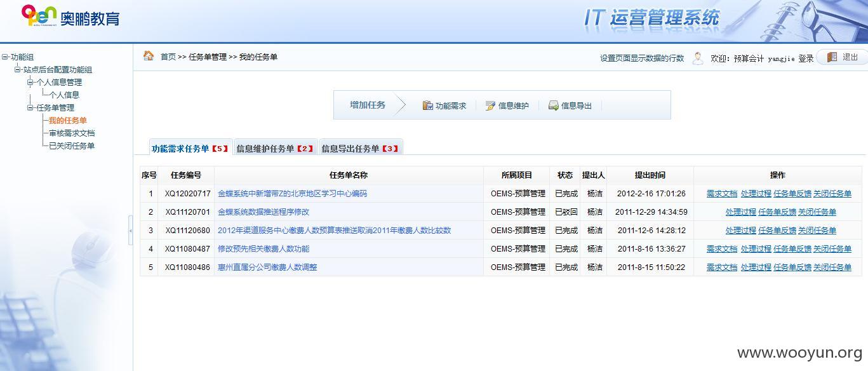868x371 pixels.
Task: Open task 金蝶系统中新增带Z的北京地区学习中心编码
Action: 292,194
